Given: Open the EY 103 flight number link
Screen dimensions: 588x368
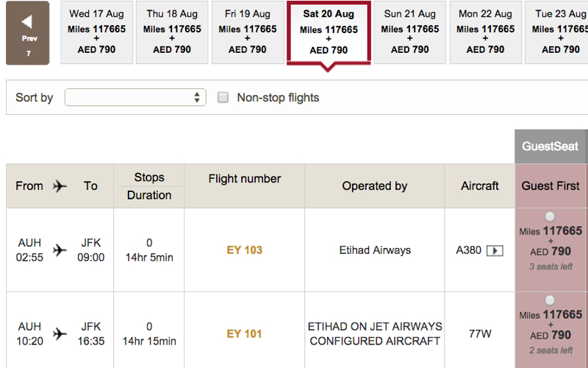Looking at the screenshot, I should pyautogui.click(x=245, y=250).
